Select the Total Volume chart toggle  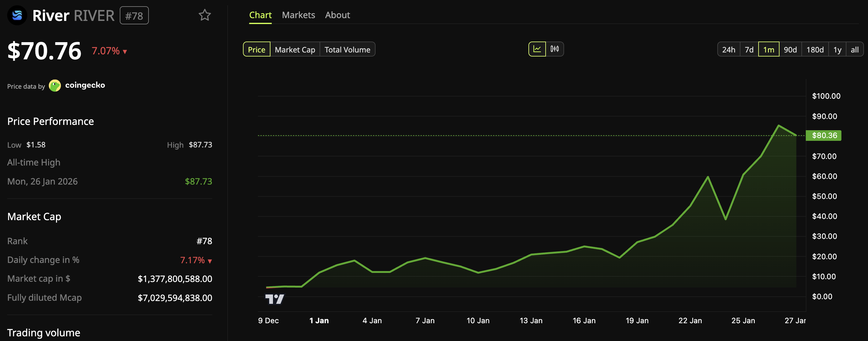click(347, 49)
